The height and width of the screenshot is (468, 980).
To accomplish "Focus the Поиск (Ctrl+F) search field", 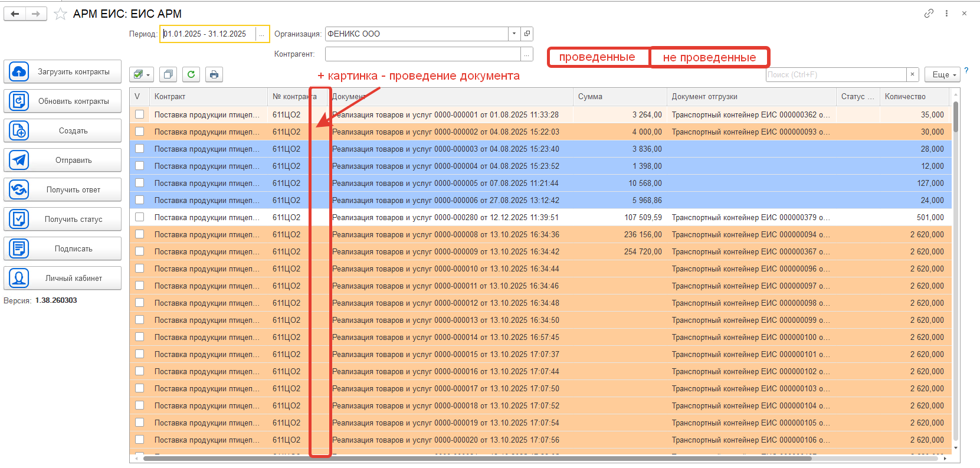I will (835, 74).
